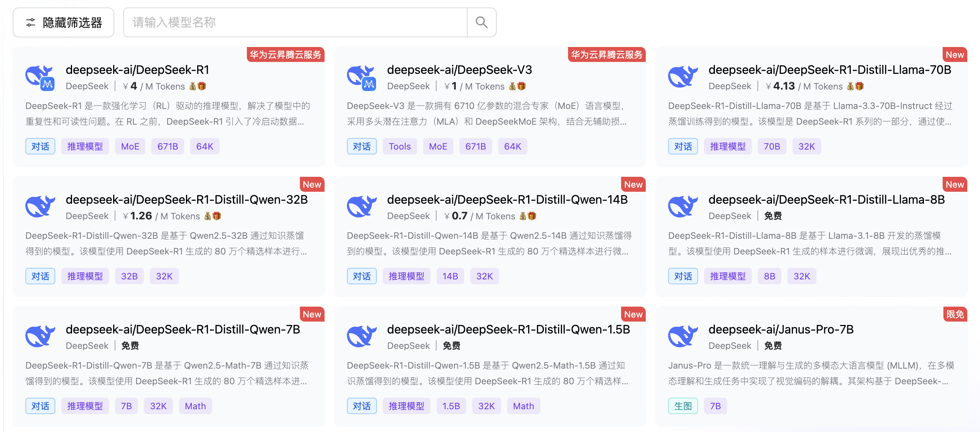Viewport: 980px width, 432px height.
Task: Open the DeepSeek-R1-Distill-Qwen-7B model title
Action: 183,329
